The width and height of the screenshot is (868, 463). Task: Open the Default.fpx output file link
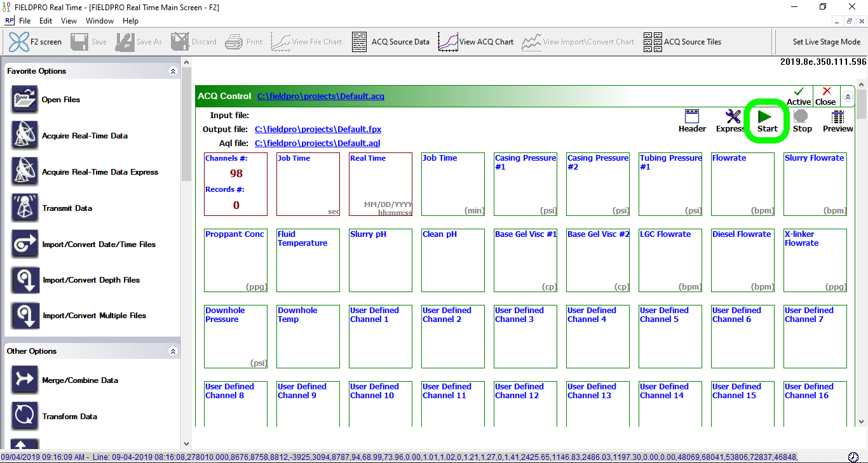point(318,129)
